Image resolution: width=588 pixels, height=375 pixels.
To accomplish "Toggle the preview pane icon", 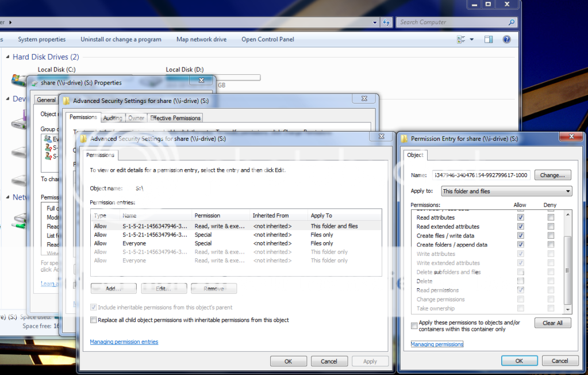I will click(489, 40).
